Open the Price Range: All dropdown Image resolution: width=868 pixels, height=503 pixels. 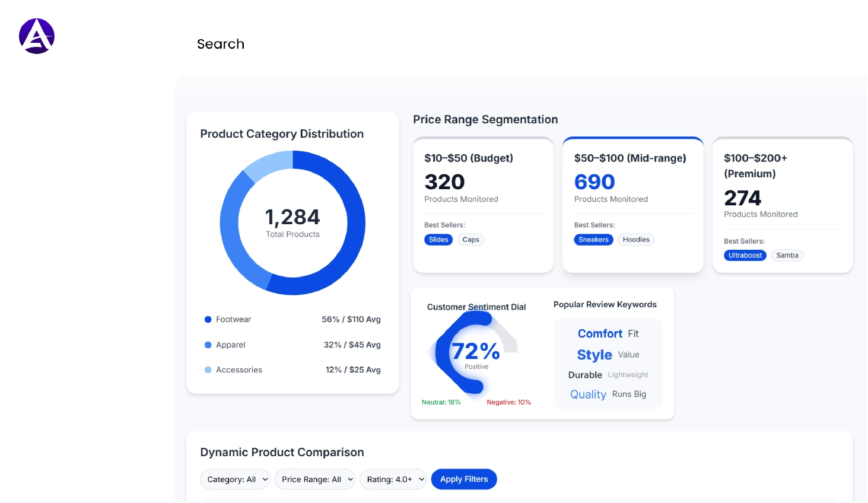pyautogui.click(x=315, y=479)
